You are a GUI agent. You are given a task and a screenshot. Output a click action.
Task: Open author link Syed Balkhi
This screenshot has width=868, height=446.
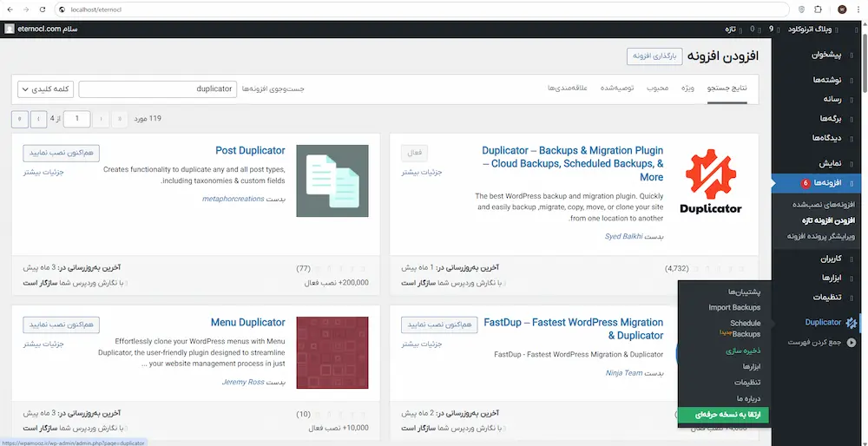(624, 236)
